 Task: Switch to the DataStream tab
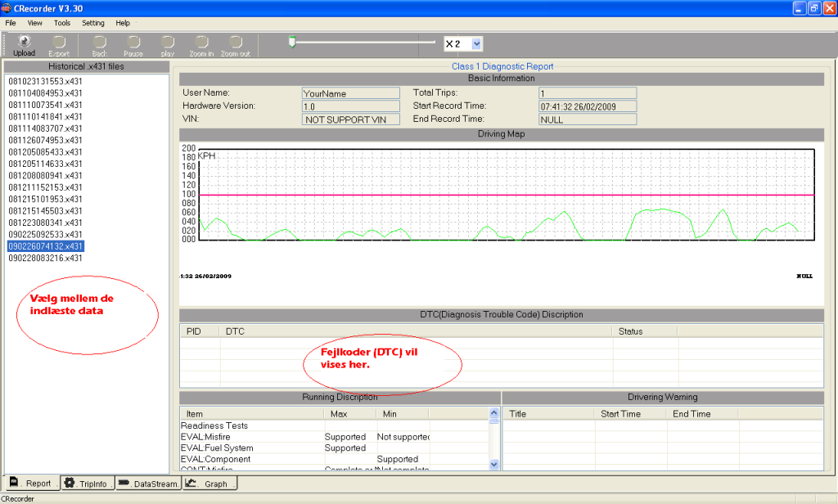click(x=147, y=484)
